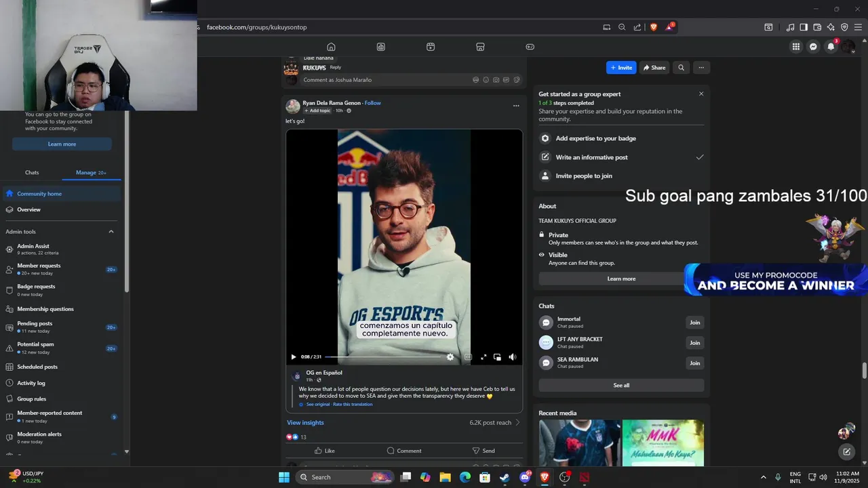Comment on Ryan's post
The image size is (868, 488).
click(x=403, y=451)
